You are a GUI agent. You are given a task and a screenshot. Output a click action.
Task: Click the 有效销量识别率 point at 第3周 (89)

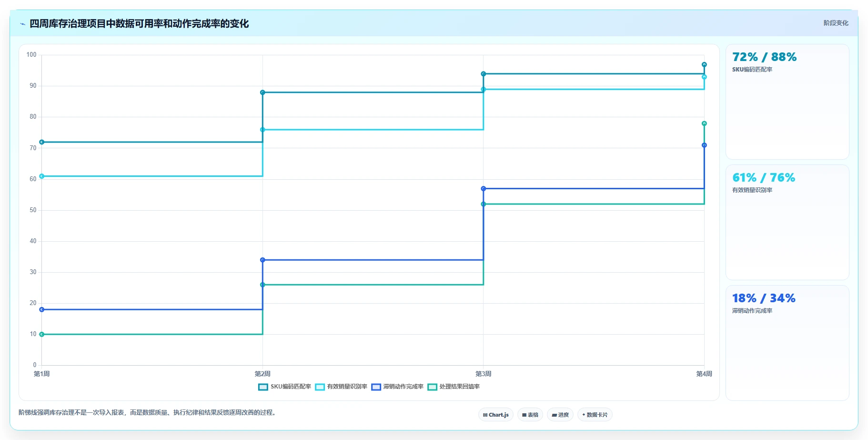pos(484,89)
